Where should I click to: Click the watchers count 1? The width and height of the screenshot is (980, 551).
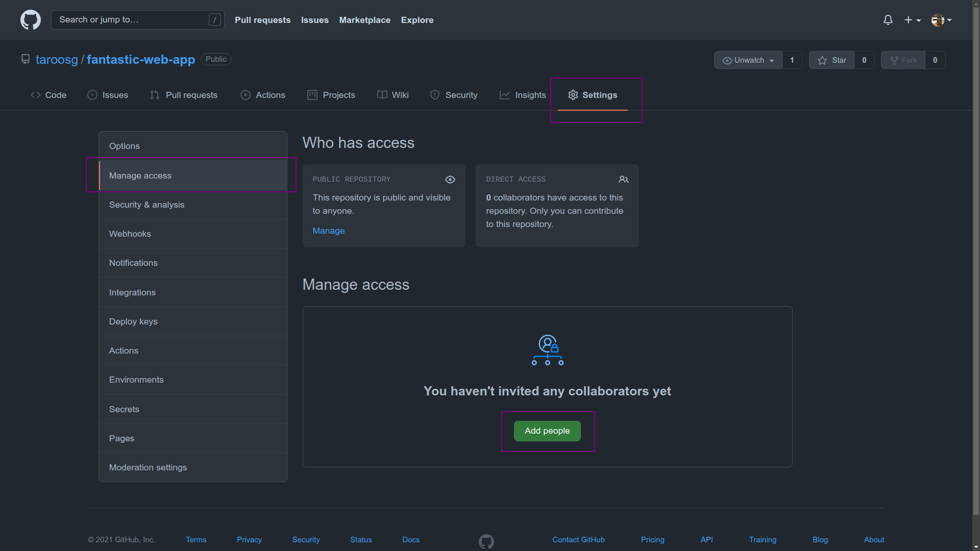[792, 60]
